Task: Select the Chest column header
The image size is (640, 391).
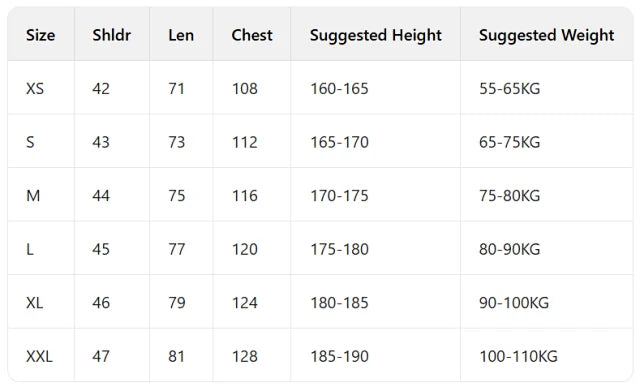Action: [252, 35]
